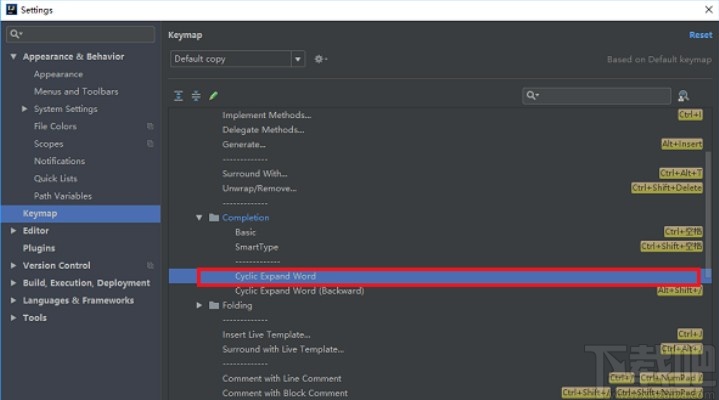Viewport: 719px width, 400px height.
Task: Expand the Folding group in keymap tree
Action: (200, 305)
